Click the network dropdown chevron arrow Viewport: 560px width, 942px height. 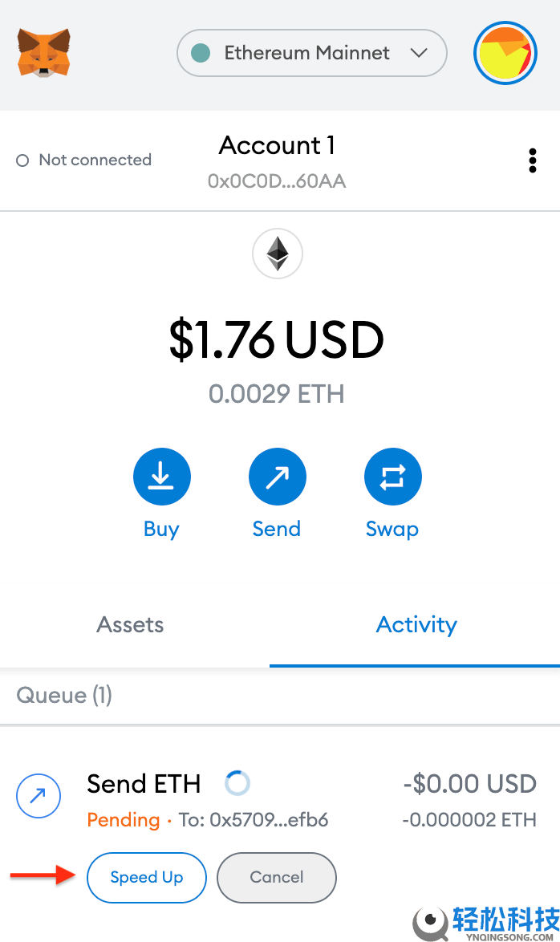(418, 54)
